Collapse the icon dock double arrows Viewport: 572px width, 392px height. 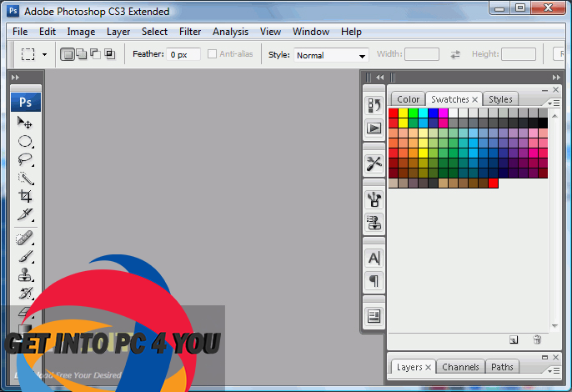point(379,78)
